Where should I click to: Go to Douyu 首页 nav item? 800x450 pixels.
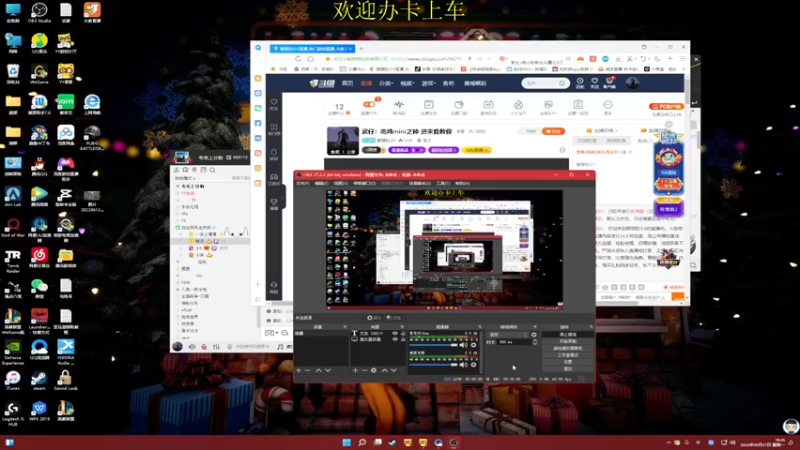tap(347, 83)
